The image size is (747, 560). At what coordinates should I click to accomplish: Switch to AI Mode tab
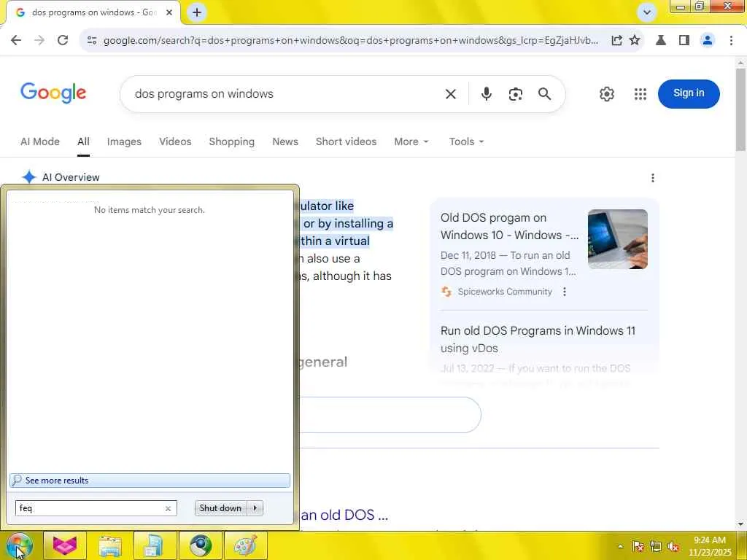pyautogui.click(x=40, y=142)
